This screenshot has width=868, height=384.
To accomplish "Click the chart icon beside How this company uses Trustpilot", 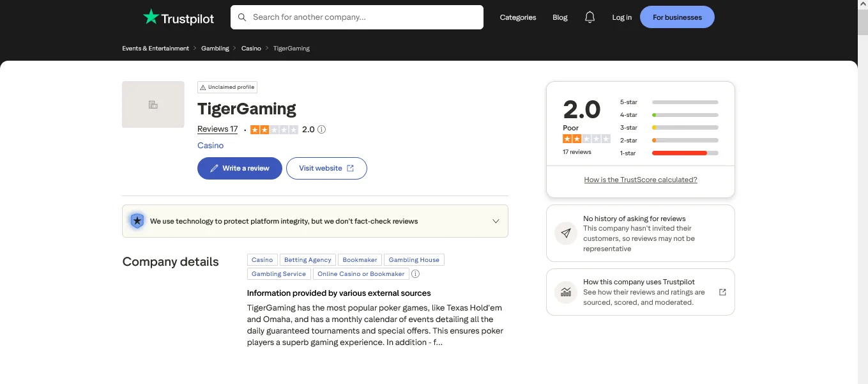I will tap(565, 292).
